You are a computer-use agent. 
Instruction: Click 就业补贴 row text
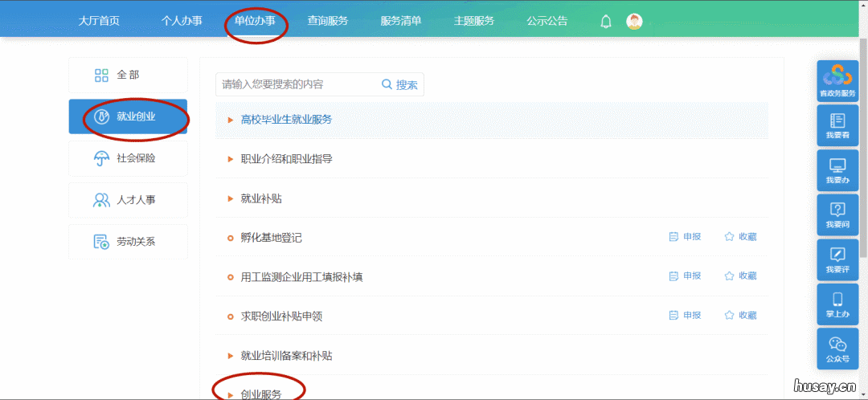coord(261,198)
